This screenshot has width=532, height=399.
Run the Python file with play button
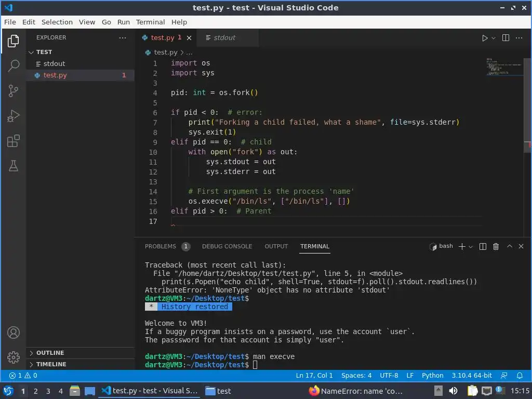[485, 38]
